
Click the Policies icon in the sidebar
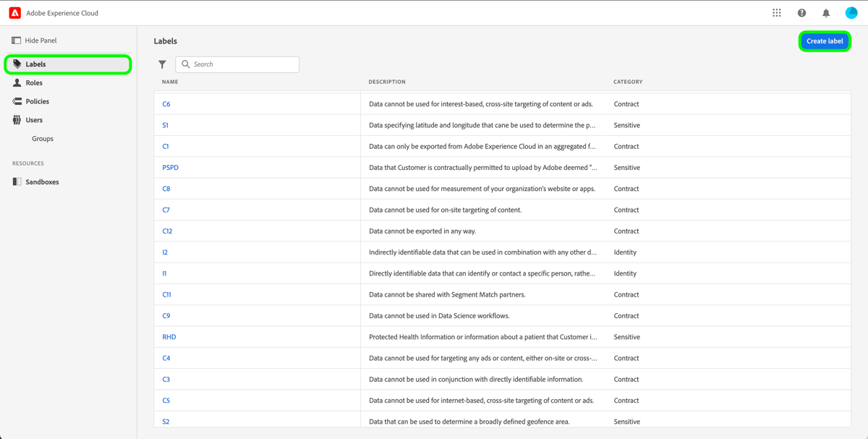tap(16, 101)
